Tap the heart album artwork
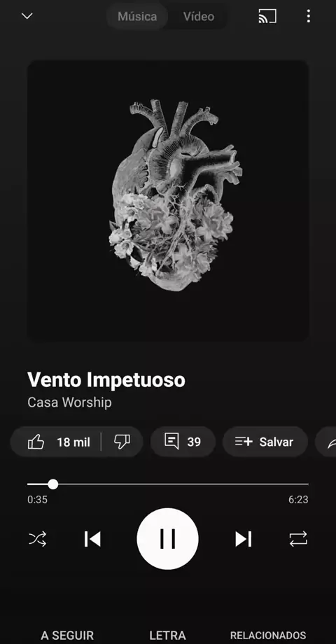 pyautogui.click(x=168, y=201)
